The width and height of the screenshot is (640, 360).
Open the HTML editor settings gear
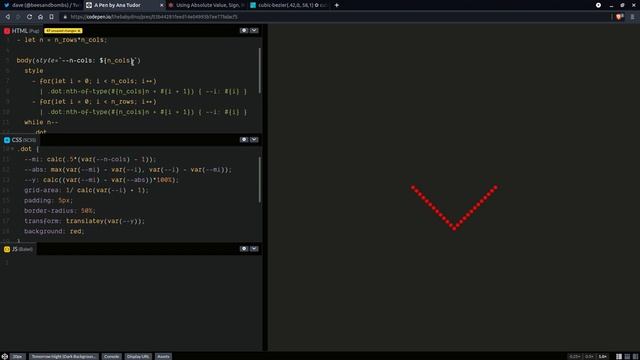(244, 31)
